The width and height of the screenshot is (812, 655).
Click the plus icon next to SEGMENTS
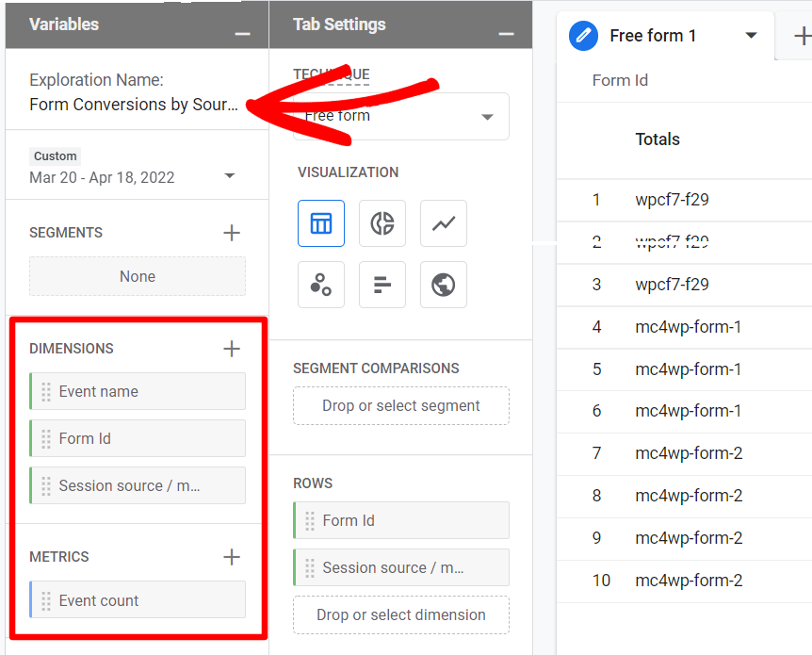[x=232, y=232]
